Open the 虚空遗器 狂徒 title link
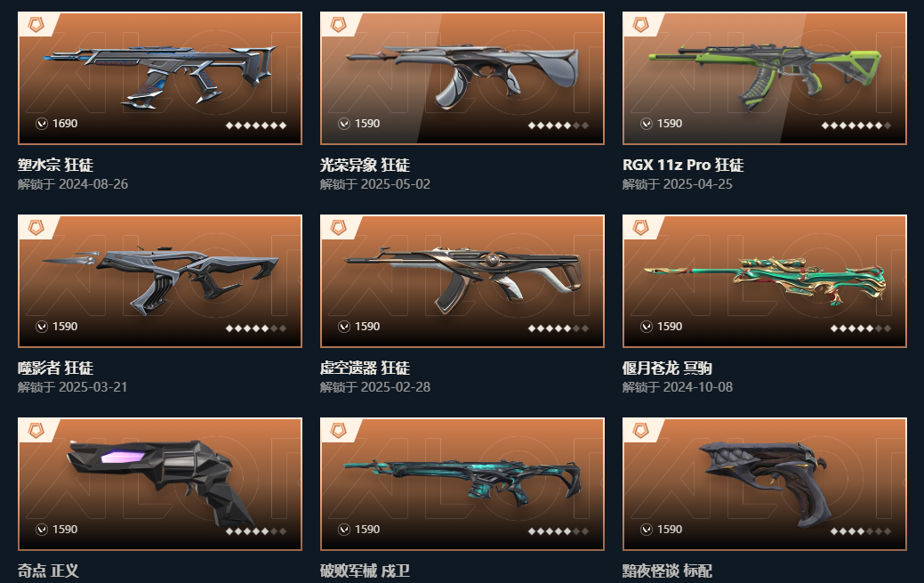 pos(365,368)
